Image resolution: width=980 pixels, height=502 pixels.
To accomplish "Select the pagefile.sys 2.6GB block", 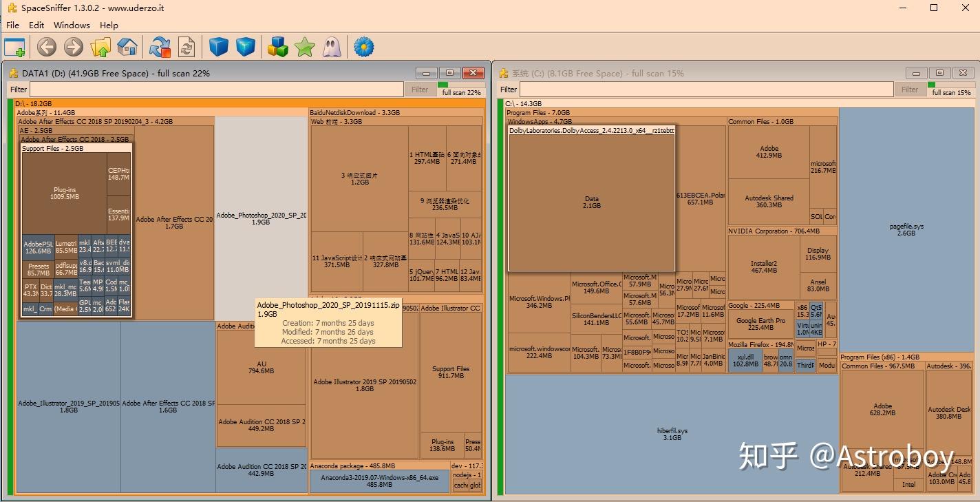I will click(x=906, y=229).
